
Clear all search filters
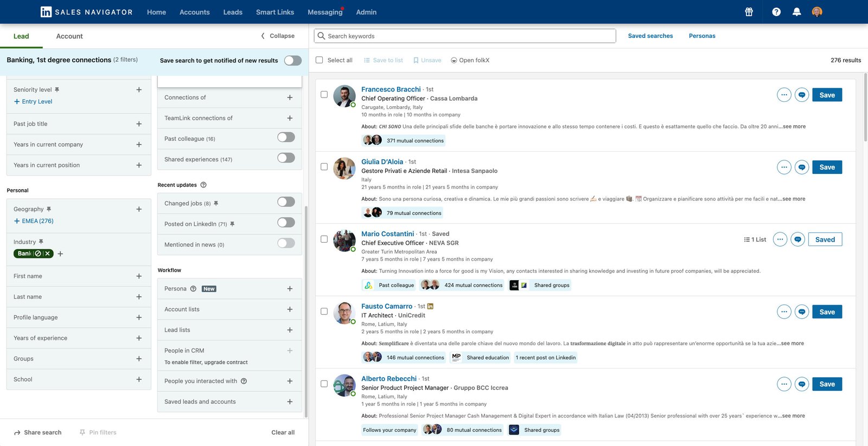[283, 432]
